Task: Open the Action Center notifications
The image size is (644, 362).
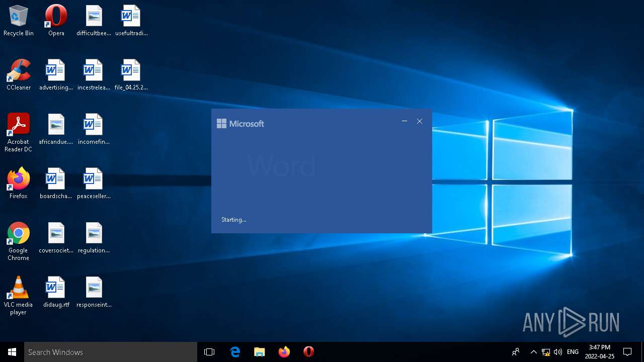Action: (x=627, y=352)
